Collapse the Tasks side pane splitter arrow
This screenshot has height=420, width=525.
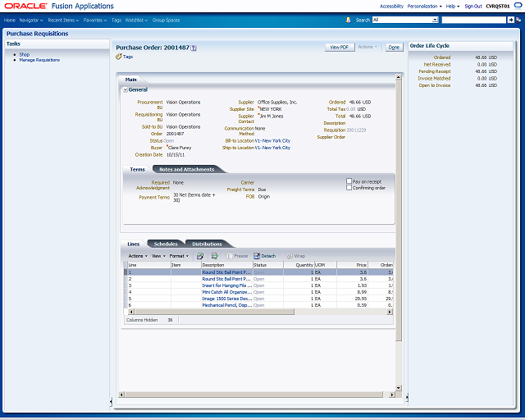[111, 401]
